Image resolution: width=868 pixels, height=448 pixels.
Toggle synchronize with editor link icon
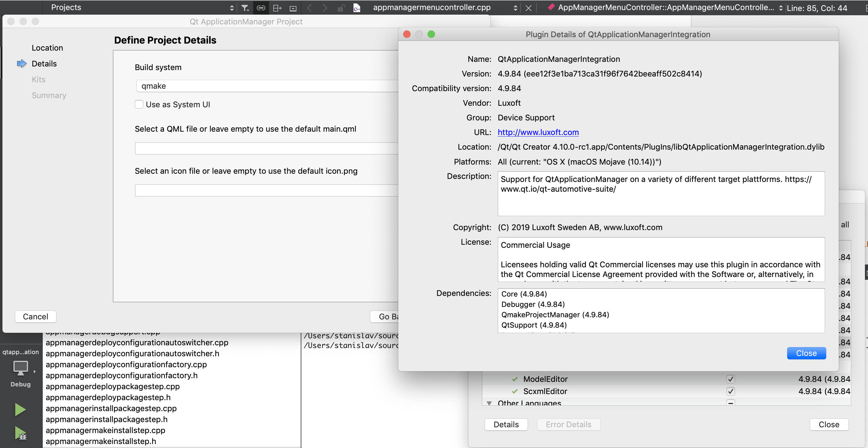click(261, 8)
